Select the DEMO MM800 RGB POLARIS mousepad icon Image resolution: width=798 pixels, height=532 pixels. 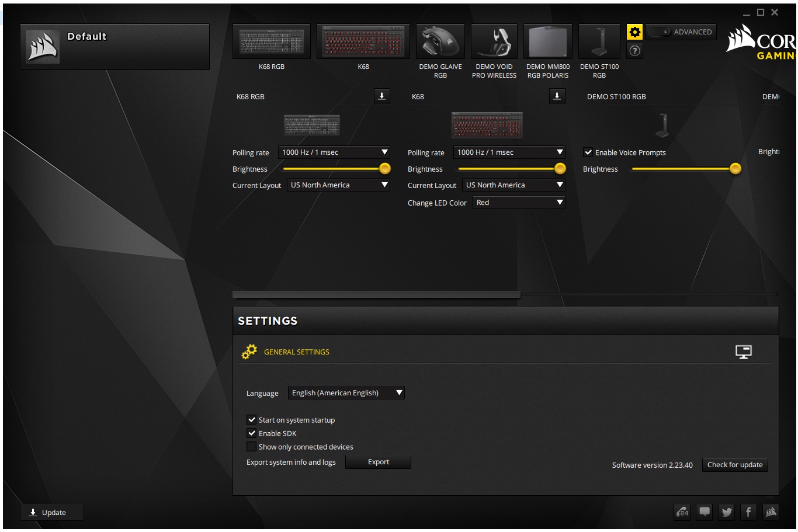548,41
